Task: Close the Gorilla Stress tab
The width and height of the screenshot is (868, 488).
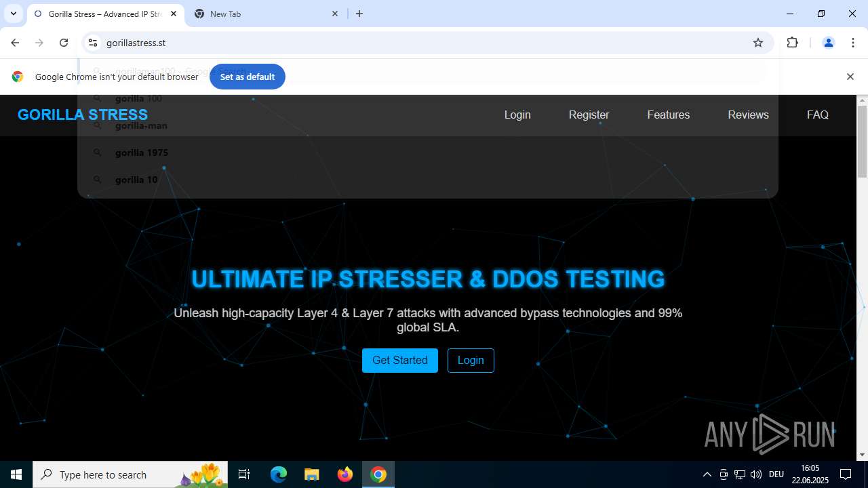Action: pyautogui.click(x=174, y=14)
